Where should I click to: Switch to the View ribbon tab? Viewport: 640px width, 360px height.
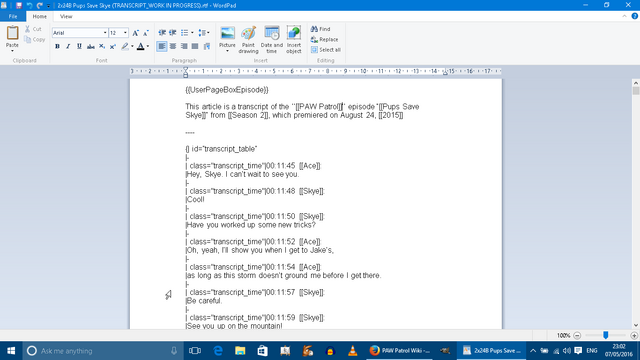(66, 16)
